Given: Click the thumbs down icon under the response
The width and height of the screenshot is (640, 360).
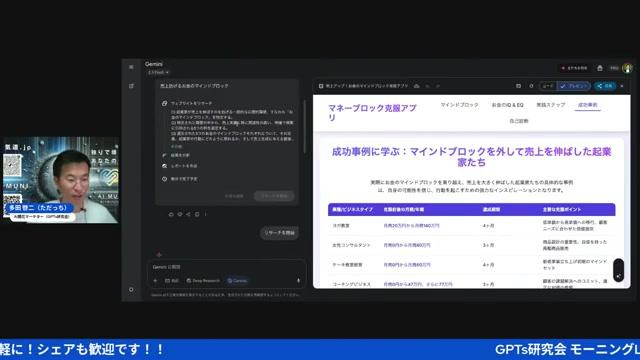Looking at the screenshot, I should tap(180, 214).
